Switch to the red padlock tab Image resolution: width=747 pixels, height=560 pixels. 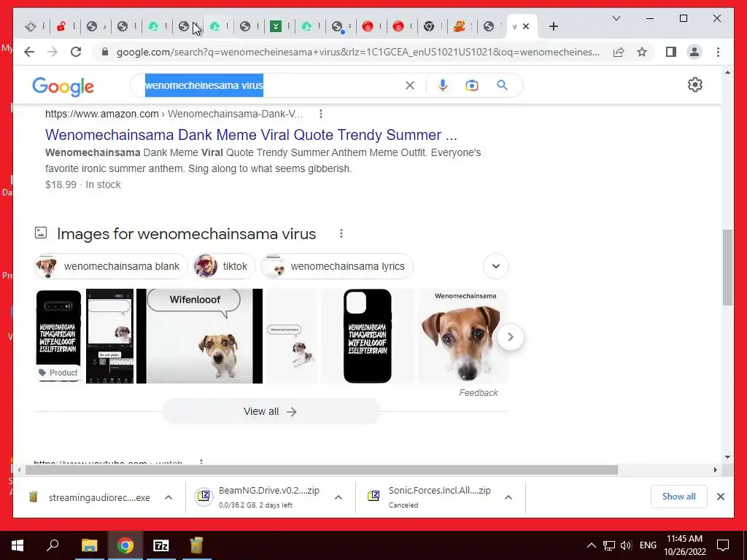(x=61, y=26)
